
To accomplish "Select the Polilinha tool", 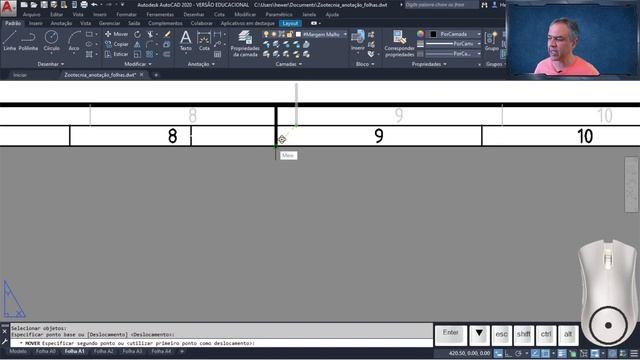I will (28, 40).
